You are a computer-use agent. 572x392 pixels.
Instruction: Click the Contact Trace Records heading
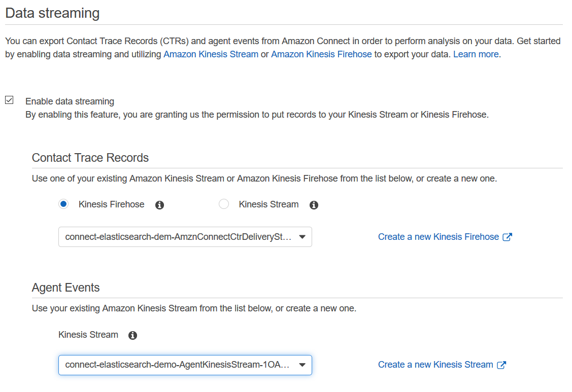coord(90,158)
